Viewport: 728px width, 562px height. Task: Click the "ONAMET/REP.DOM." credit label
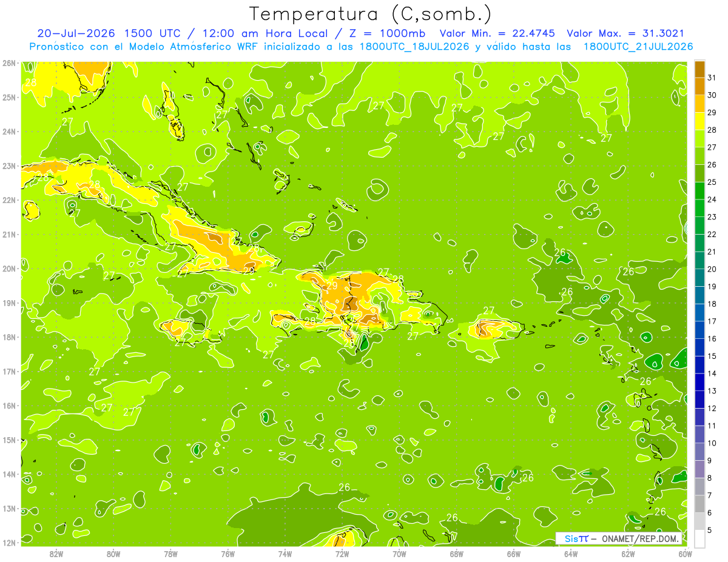click(x=641, y=538)
